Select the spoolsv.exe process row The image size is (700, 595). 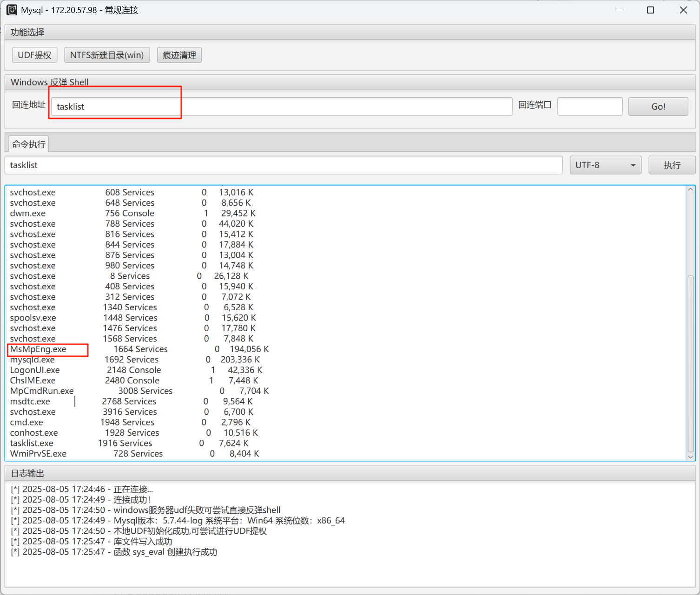click(133, 318)
